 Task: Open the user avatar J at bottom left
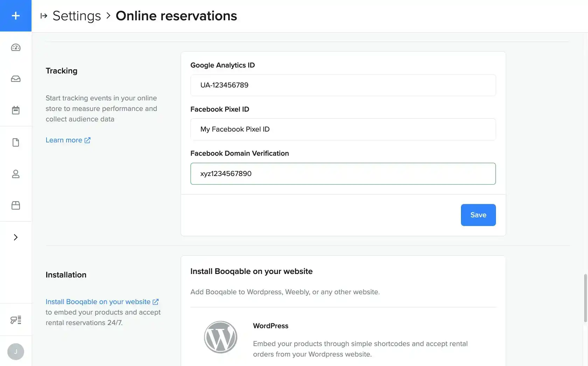coord(15,351)
